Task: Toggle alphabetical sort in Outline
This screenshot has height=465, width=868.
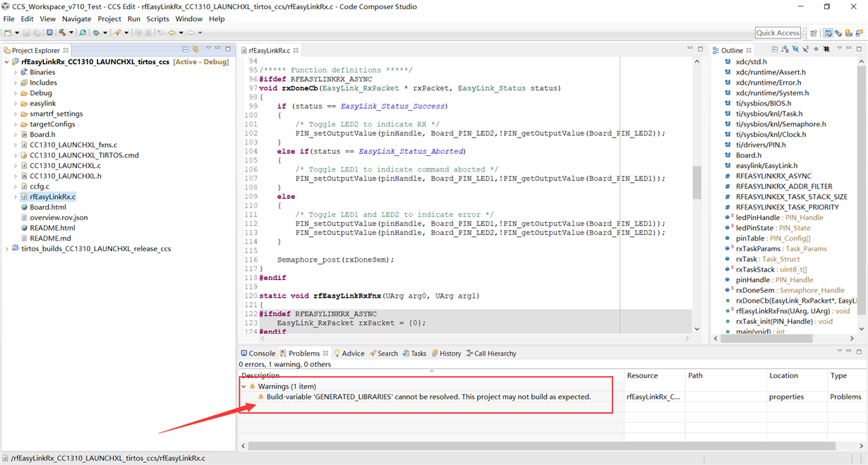Action: [x=785, y=49]
